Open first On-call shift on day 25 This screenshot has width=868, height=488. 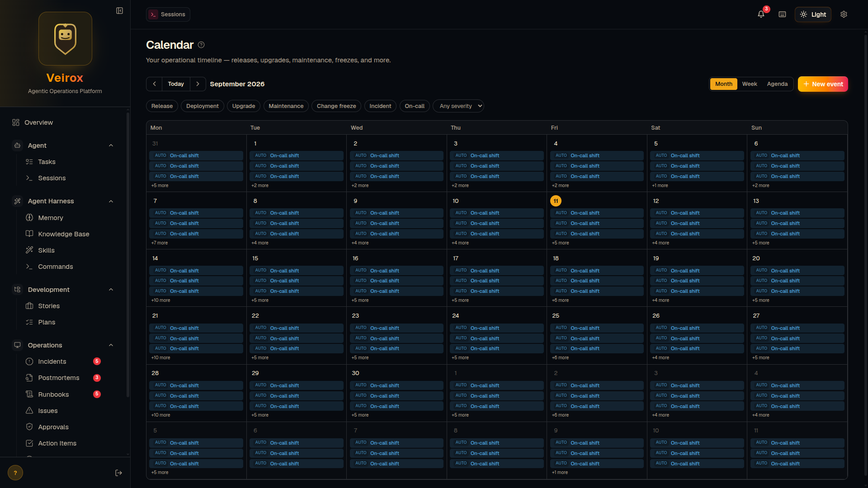(x=597, y=328)
